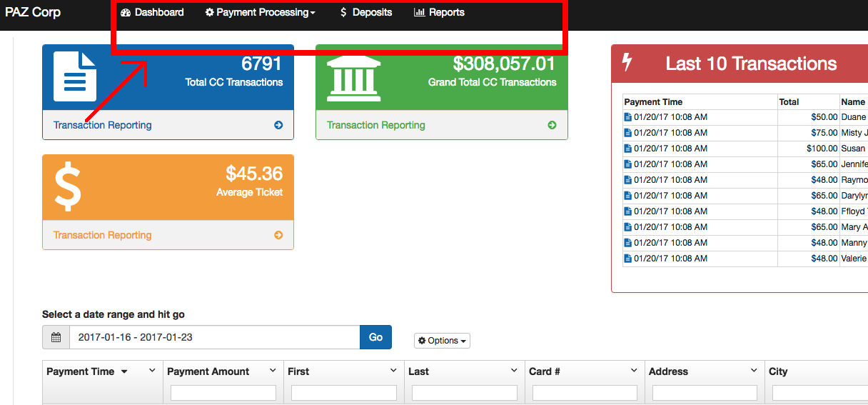Open First column menu chevron

(x=393, y=371)
